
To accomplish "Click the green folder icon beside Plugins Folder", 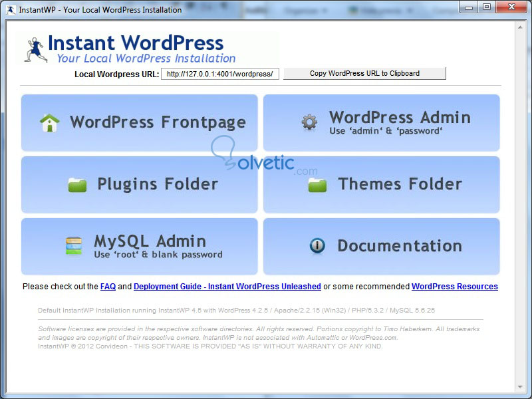I will tap(77, 185).
